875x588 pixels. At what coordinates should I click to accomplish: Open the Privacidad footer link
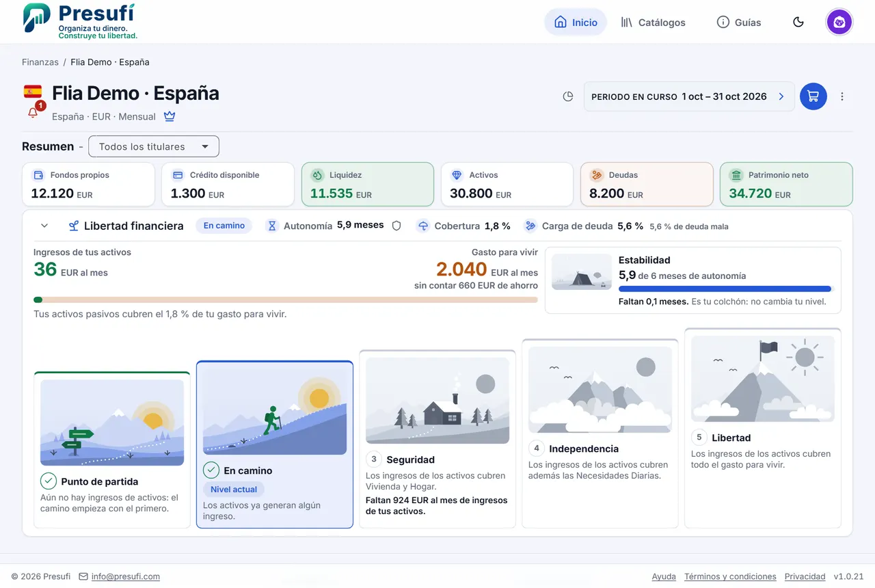(805, 576)
